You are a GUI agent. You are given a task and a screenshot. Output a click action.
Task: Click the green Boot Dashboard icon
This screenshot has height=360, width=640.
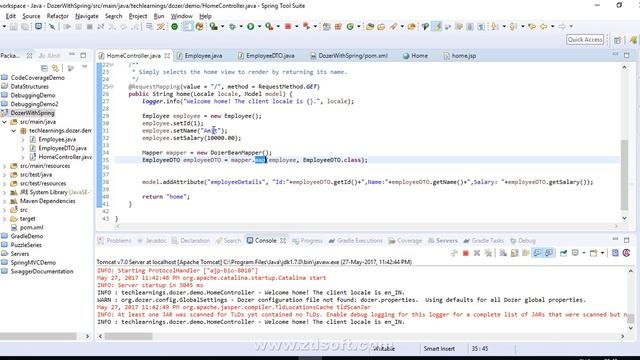[174, 27]
